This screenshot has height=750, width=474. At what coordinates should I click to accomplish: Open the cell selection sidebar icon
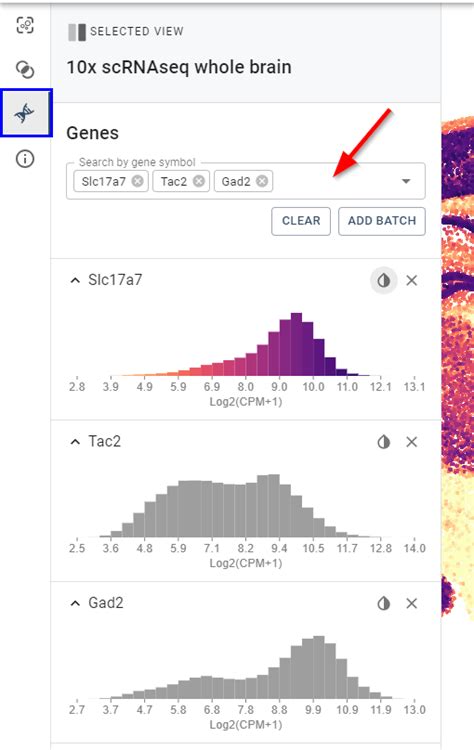[x=25, y=25]
